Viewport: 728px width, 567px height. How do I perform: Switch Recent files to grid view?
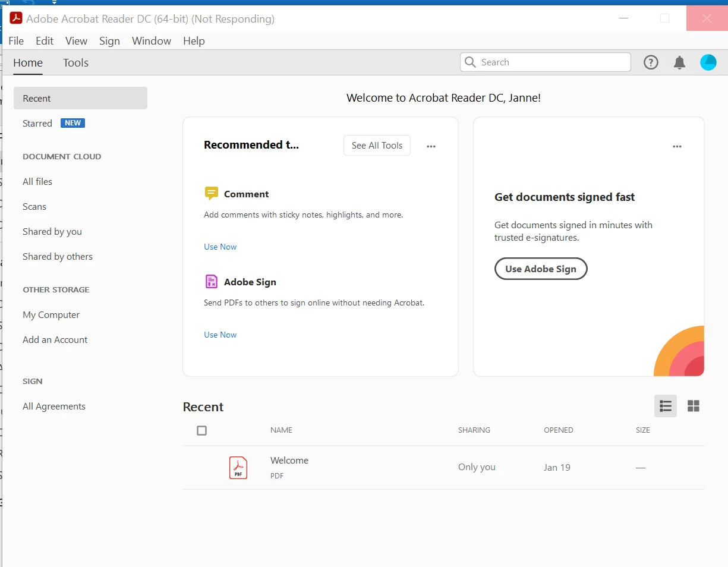coord(694,406)
